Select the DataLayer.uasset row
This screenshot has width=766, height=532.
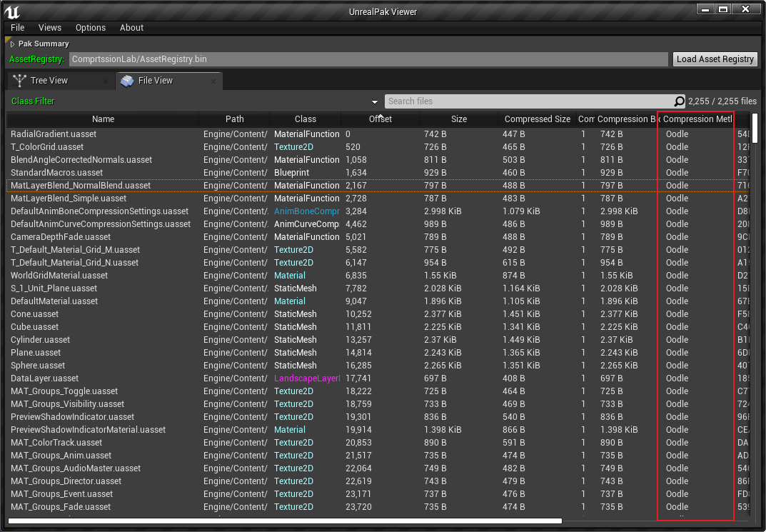point(378,378)
